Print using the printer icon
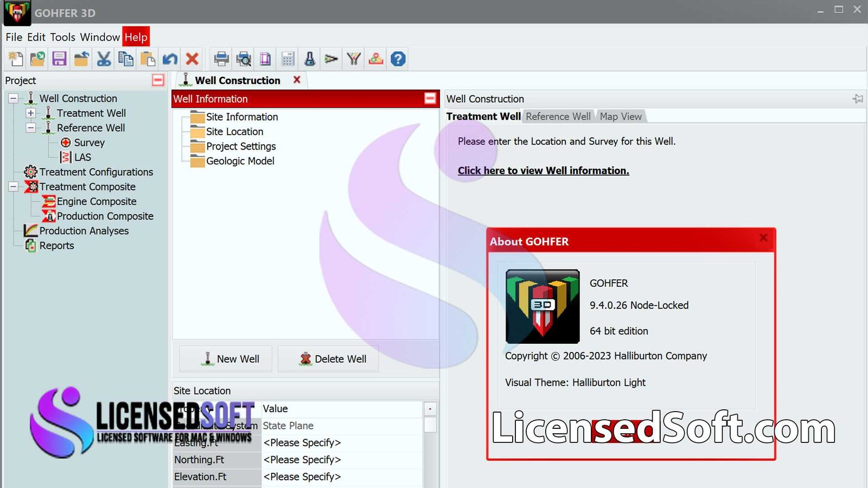868x488 pixels. tap(221, 59)
